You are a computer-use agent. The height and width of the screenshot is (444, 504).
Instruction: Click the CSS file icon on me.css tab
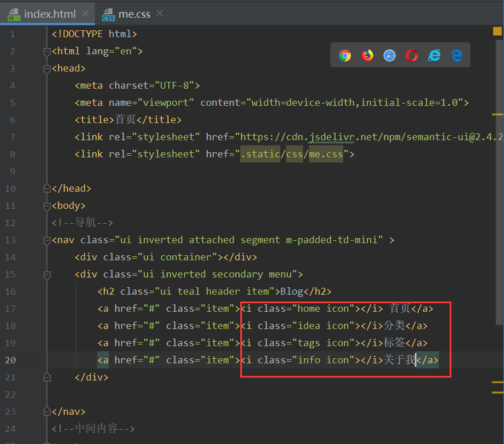[108, 14]
